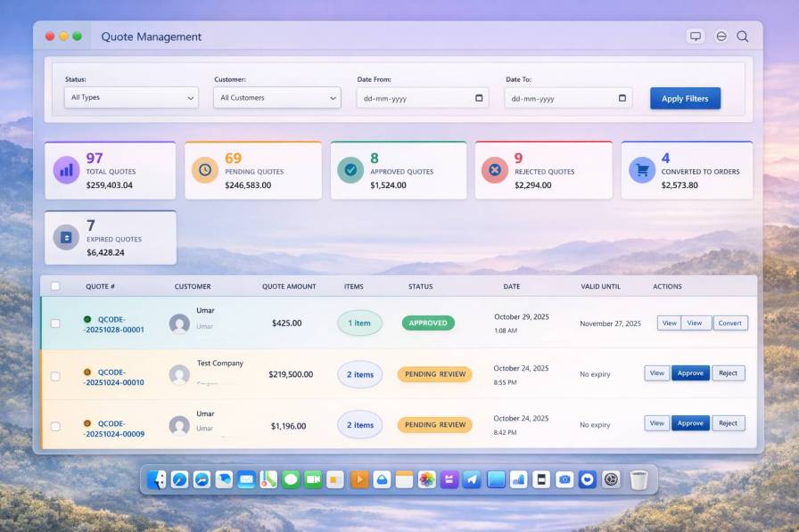Reject the $219,500.00 Test Company quote
The height and width of the screenshot is (532, 799).
click(x=729, y=373)
